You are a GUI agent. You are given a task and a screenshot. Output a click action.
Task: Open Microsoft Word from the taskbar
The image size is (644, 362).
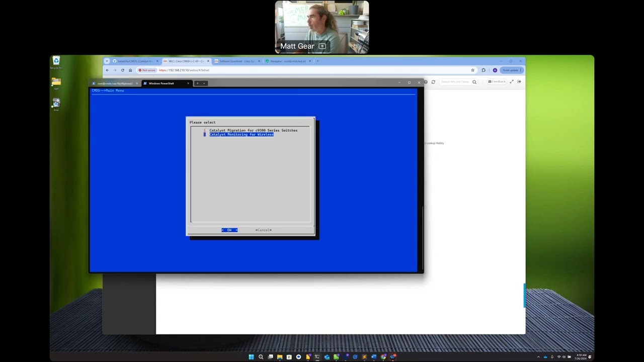pyautogui.click(x=374, y=357)
